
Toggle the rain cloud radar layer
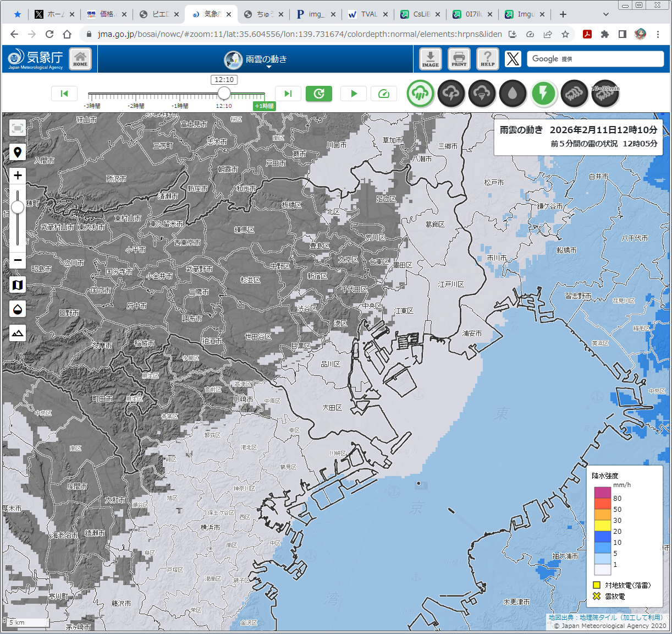tap(420, 94)
